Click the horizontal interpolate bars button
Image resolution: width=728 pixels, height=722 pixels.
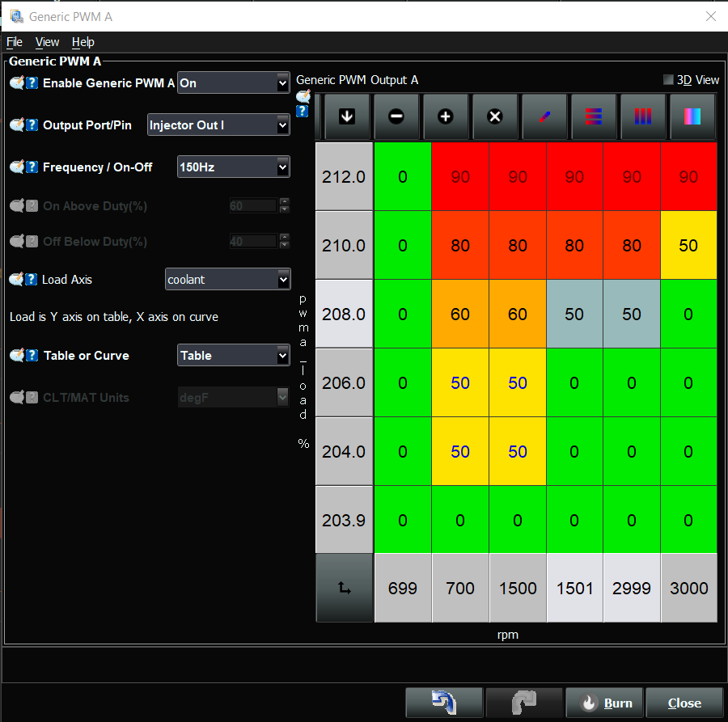point(594,116)
